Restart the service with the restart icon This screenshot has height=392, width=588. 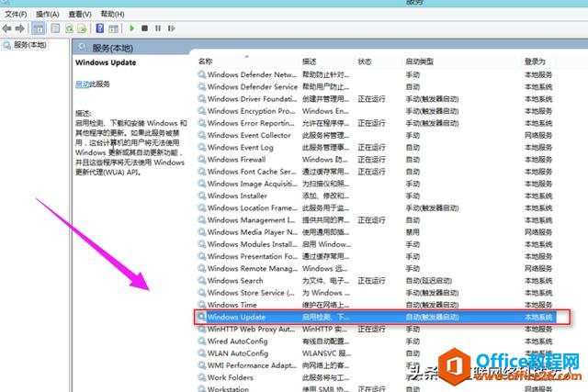coord(172,28)
